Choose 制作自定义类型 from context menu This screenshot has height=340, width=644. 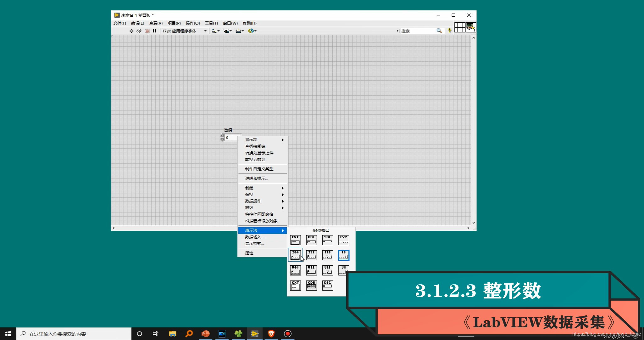[263, 169]
